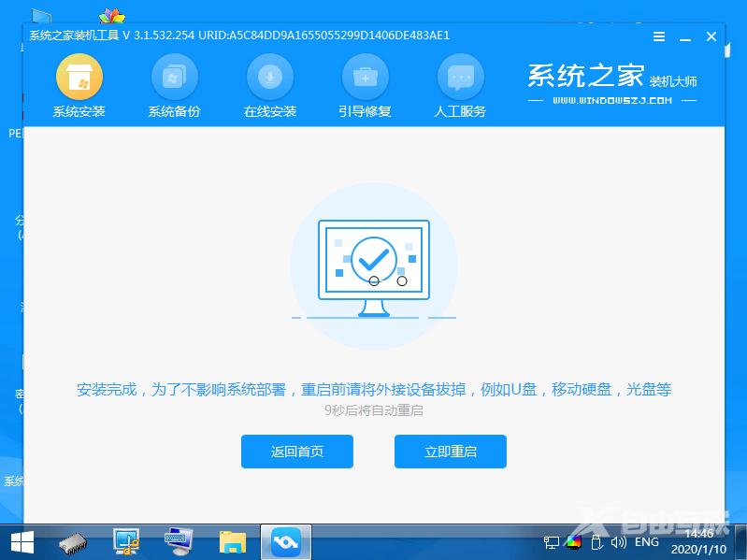Switch to the active 系统之家 taskbar app
The height and width of the screenshot is (560, 747).
pyautogui.click(x=286, y=542)
